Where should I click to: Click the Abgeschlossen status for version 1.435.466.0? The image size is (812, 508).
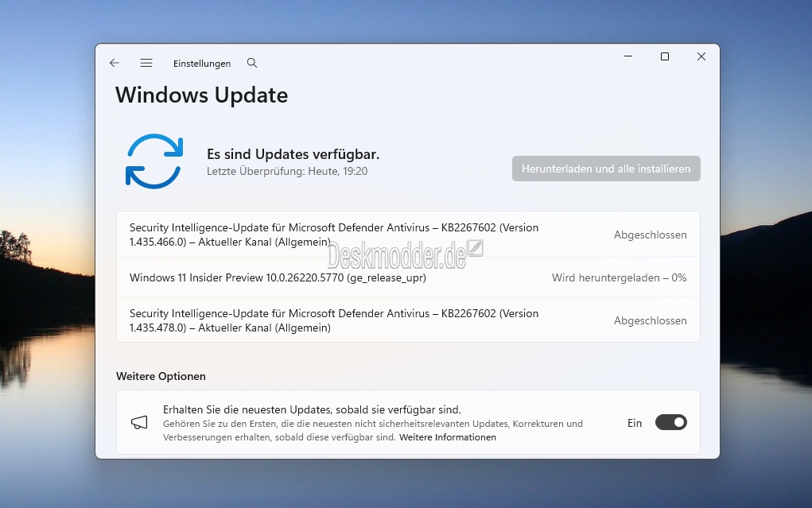pos(651,235)
